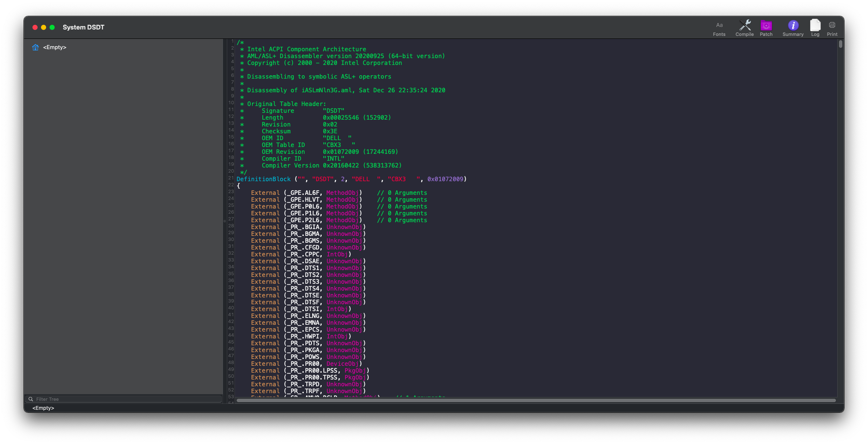Click the green zoom window button
The height and width of the screenshot is (444, 868).
tap(52, 27)
